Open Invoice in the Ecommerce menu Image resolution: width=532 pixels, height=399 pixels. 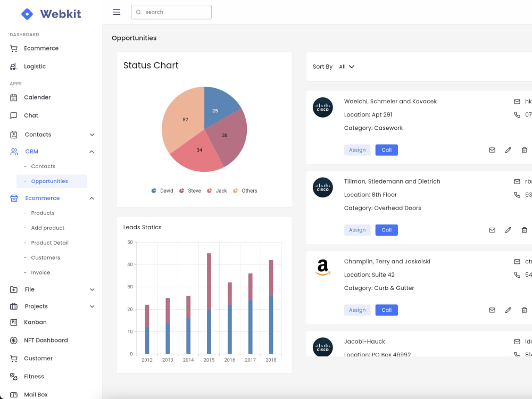click(40, 273)
